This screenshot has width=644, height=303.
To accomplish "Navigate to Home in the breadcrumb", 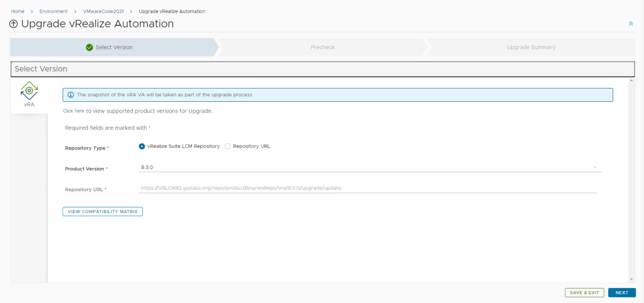I will 18,11.
